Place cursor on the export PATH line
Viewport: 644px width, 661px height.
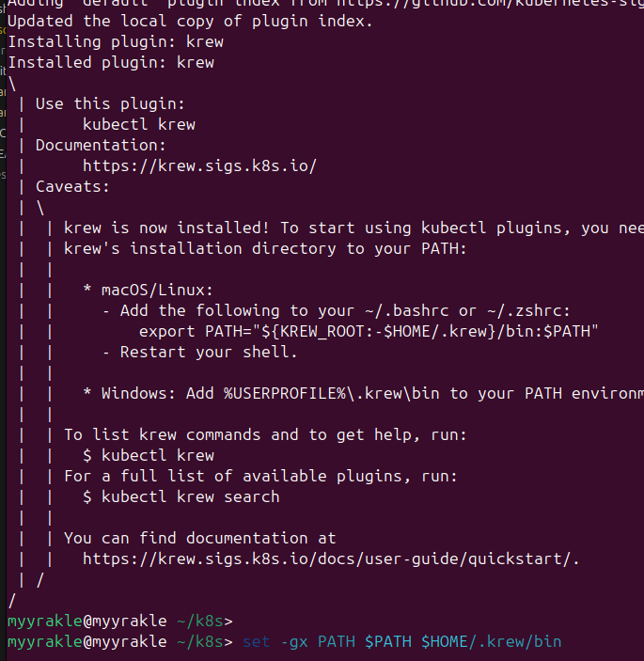[369, 331]
